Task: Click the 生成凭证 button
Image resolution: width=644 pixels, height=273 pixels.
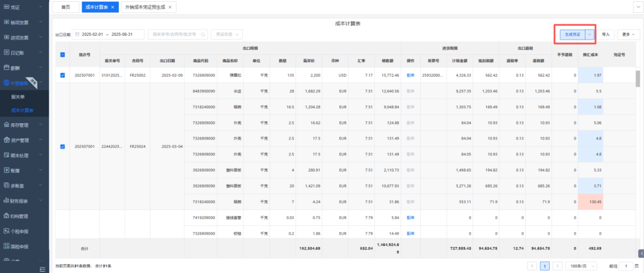Action: [x=572, y=35]
